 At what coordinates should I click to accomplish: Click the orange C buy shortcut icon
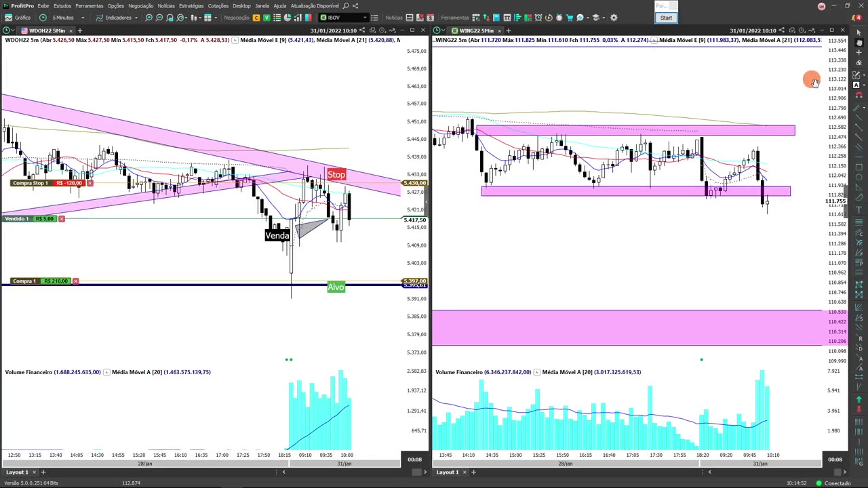[256, 18]
